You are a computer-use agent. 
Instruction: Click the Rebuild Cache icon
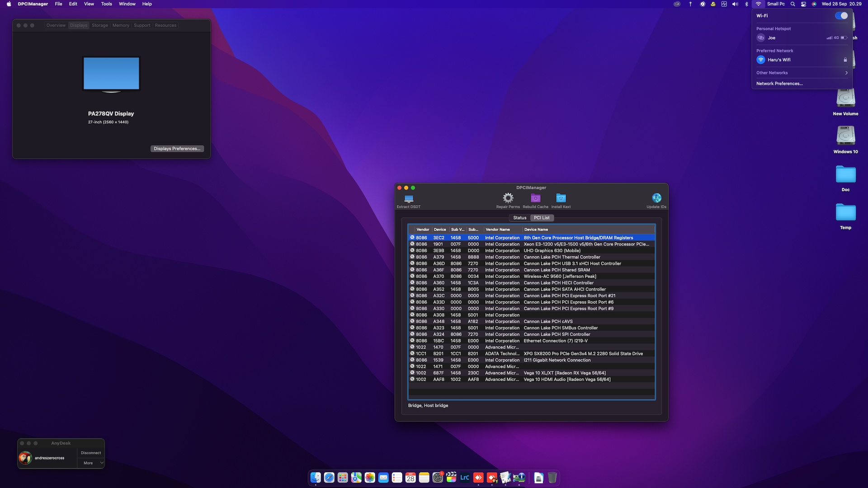pos(535,198)
